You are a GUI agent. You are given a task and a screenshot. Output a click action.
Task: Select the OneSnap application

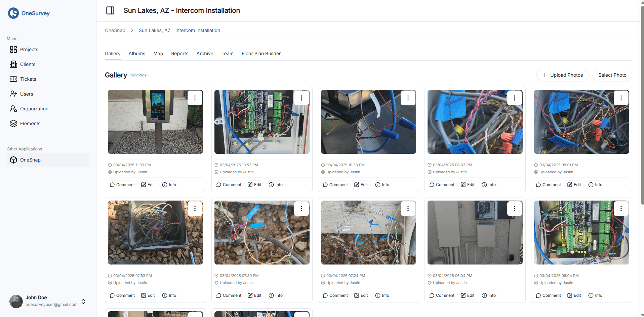pos(30,160)
